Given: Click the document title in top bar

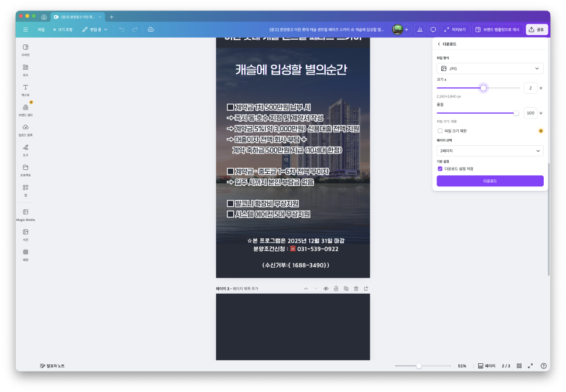Looking at the screenshot, I should (327, 30).
